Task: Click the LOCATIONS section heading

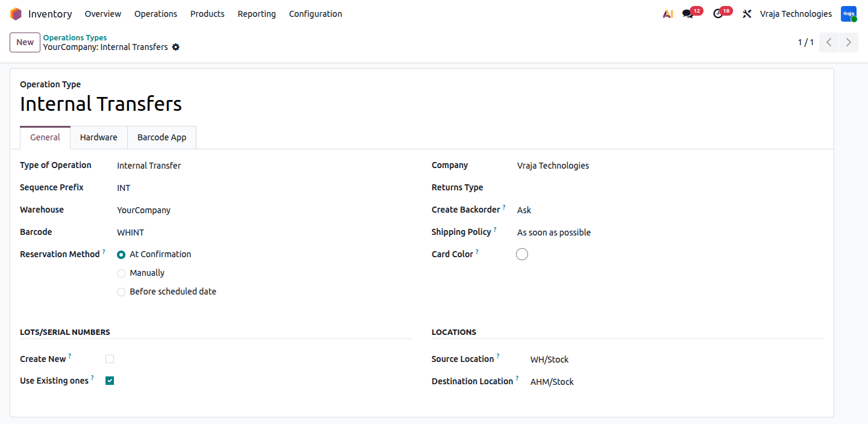Action: click(454, 332)
